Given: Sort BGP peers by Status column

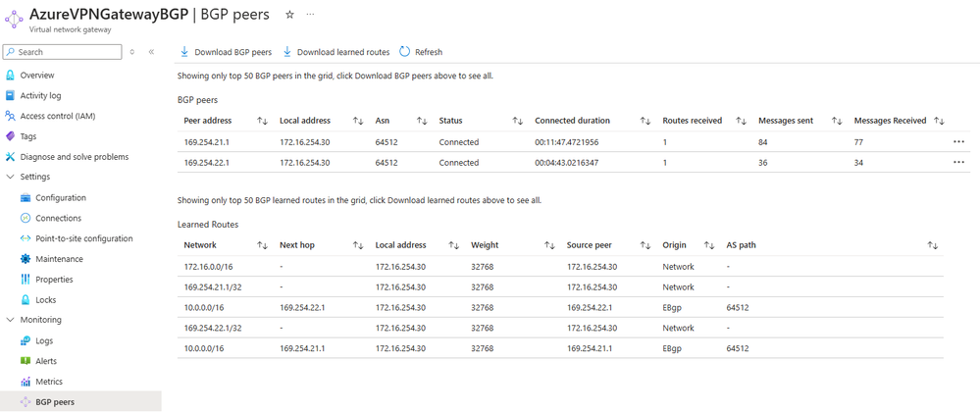Looking at the screenshot, I should click(x=518, y=121).
